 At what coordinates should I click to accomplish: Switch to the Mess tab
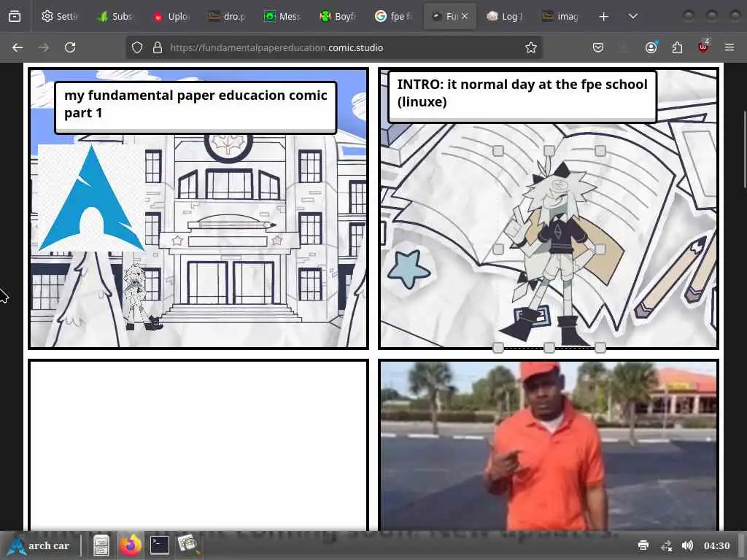pyautogui.click(x=282, y=16)
